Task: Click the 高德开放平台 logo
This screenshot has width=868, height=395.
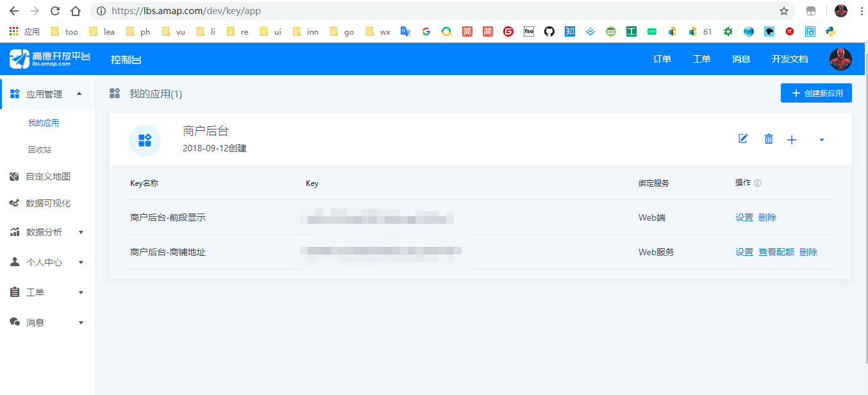Action: point(50,59)
